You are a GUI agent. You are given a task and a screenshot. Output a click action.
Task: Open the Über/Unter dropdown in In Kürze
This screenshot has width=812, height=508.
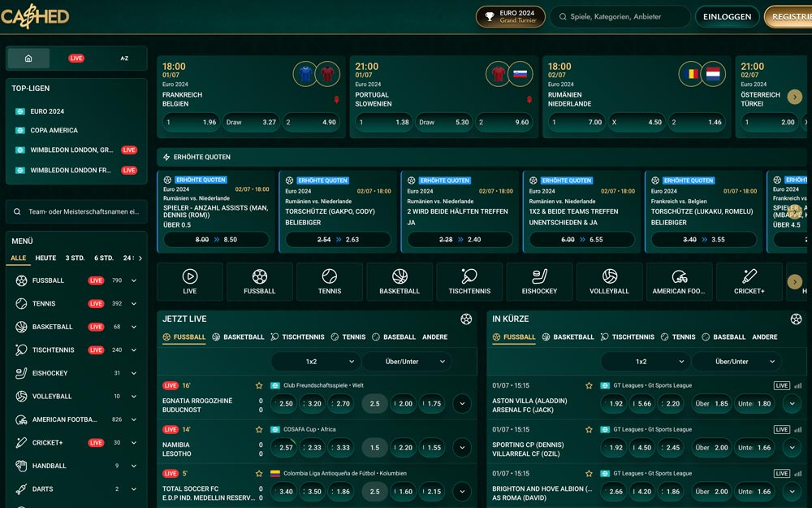pos(736,362)
